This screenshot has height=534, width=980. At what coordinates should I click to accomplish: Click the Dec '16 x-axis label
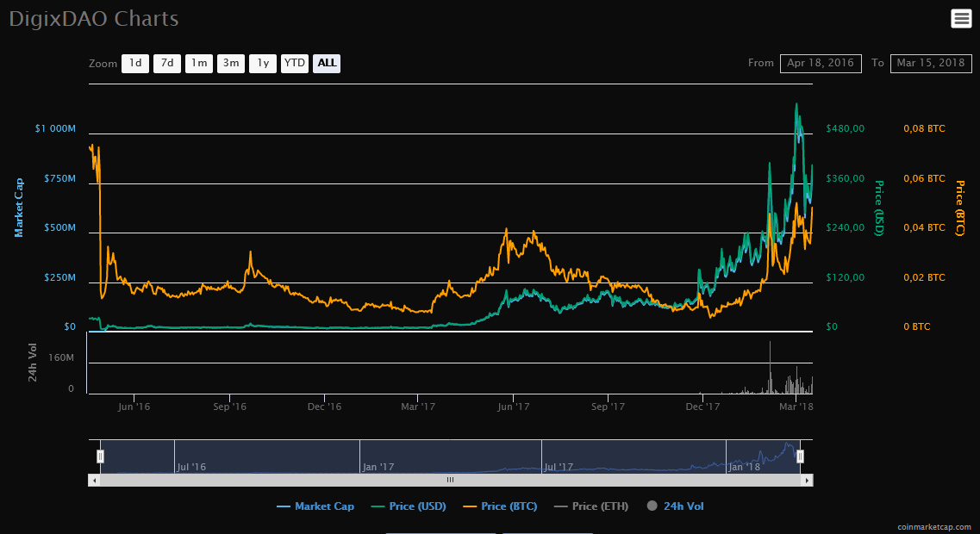click(324, 407)
